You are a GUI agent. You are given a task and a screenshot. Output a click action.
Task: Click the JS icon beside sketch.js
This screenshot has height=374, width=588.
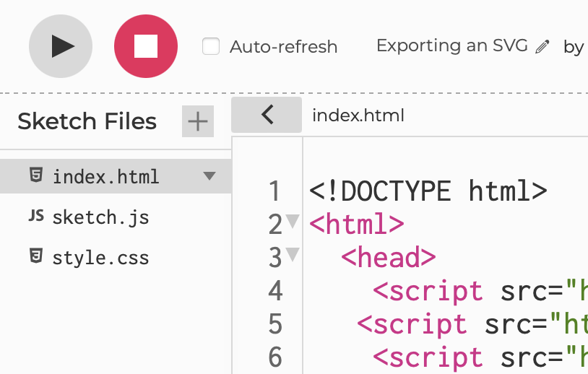[x=36, y=216]
